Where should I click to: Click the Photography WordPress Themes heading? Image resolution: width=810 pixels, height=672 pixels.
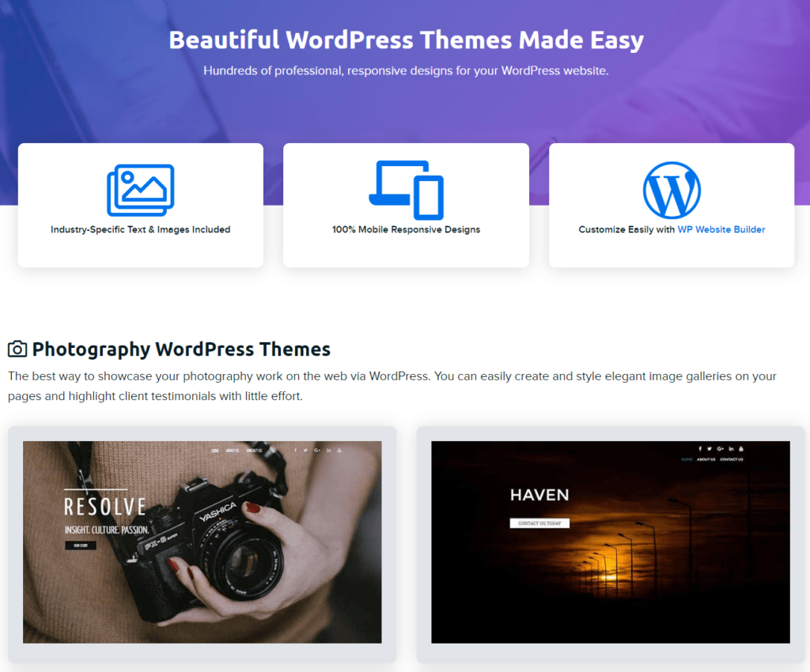coord(181,349)
